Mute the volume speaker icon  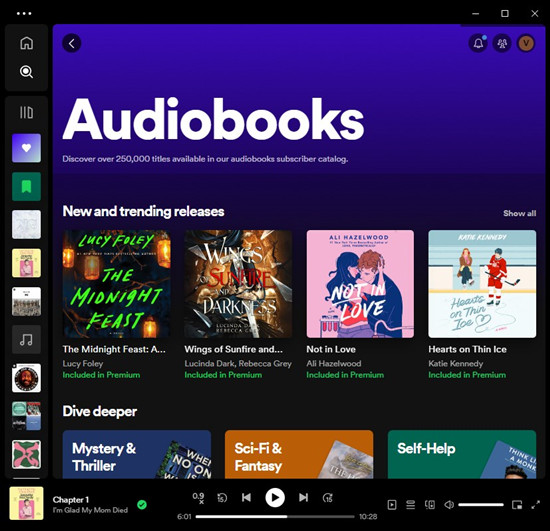[x=449, y=505]
